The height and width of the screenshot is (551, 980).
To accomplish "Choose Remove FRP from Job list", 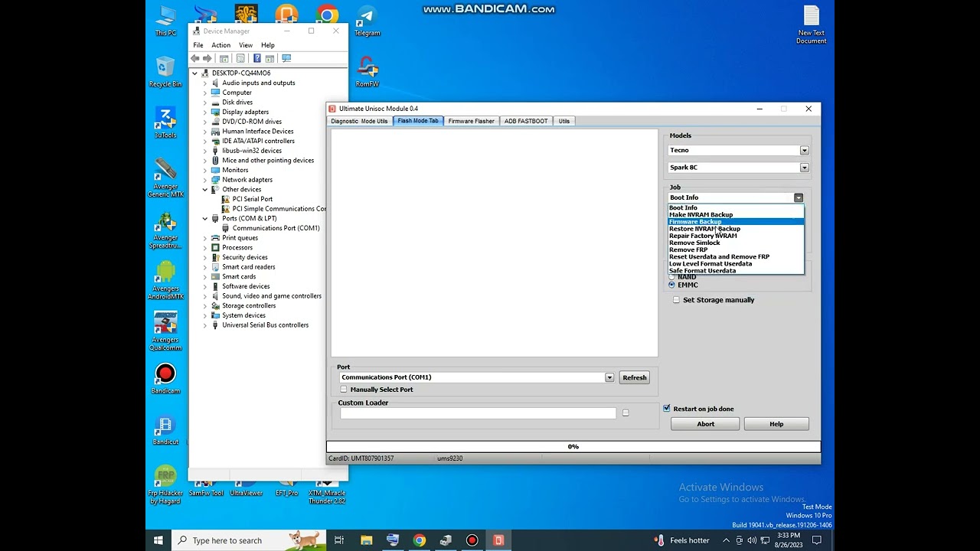I will (x=736, y=249).
